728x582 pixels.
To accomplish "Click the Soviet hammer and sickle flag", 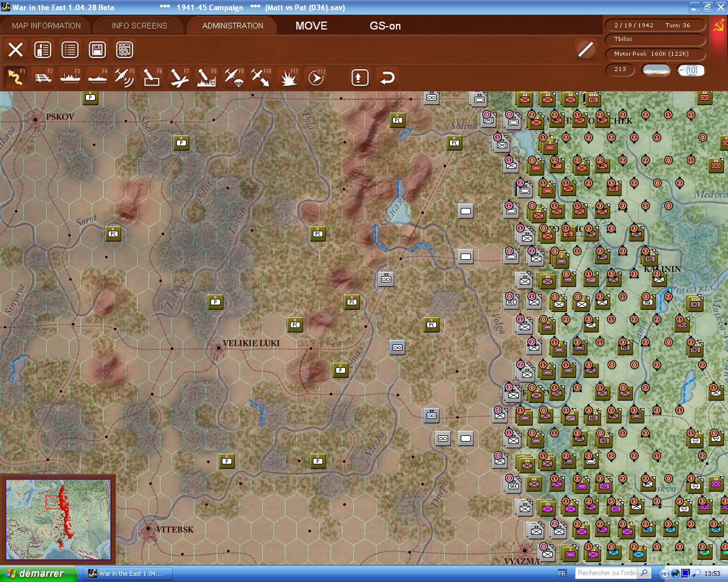I will [718, 26].
